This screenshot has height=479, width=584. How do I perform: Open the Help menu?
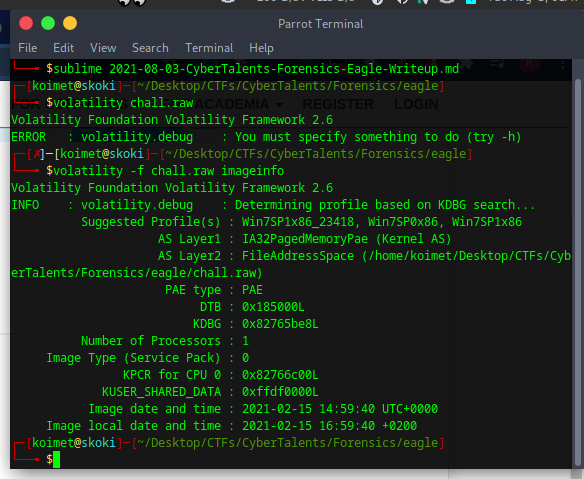coord(261,48)
